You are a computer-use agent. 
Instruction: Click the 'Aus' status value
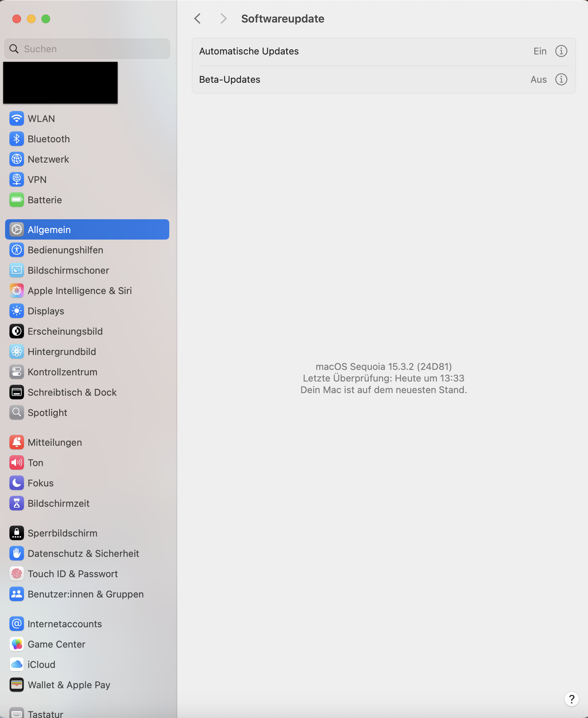tap(539, 79)
